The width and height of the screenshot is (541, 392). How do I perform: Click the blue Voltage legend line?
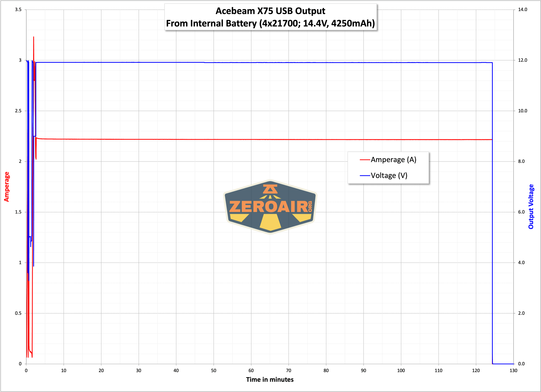365,176
